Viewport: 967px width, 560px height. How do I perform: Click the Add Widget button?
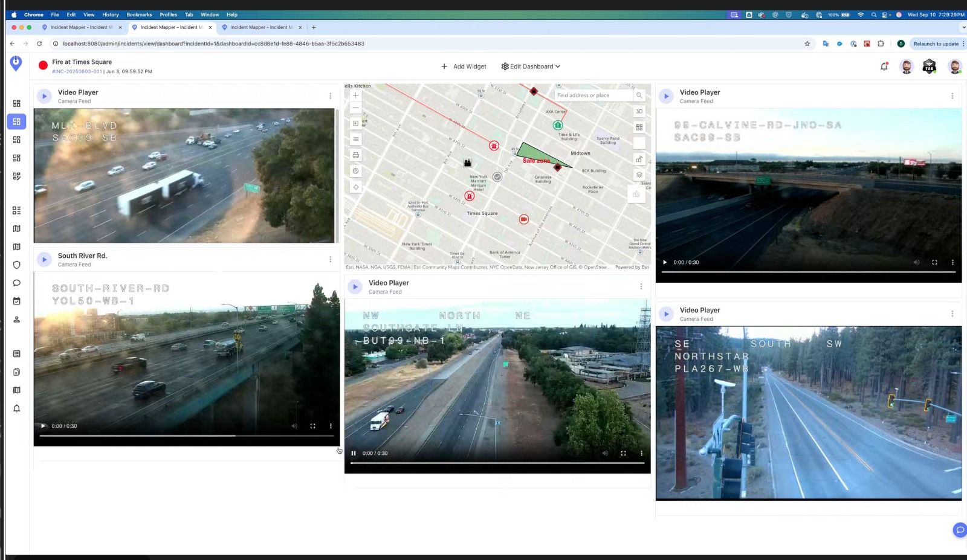click(x=464, y=66)
